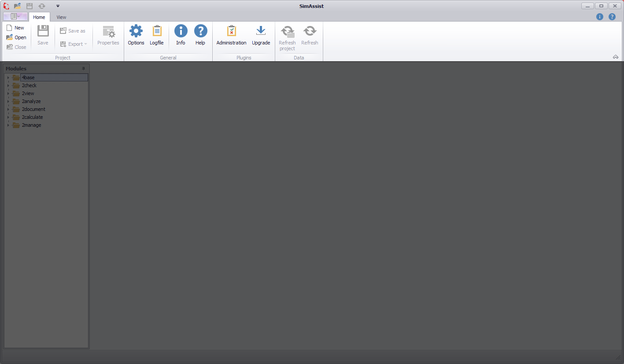Click Open in the Project group
The width and height of the screenshot is (624, 364).
(16, 37)
